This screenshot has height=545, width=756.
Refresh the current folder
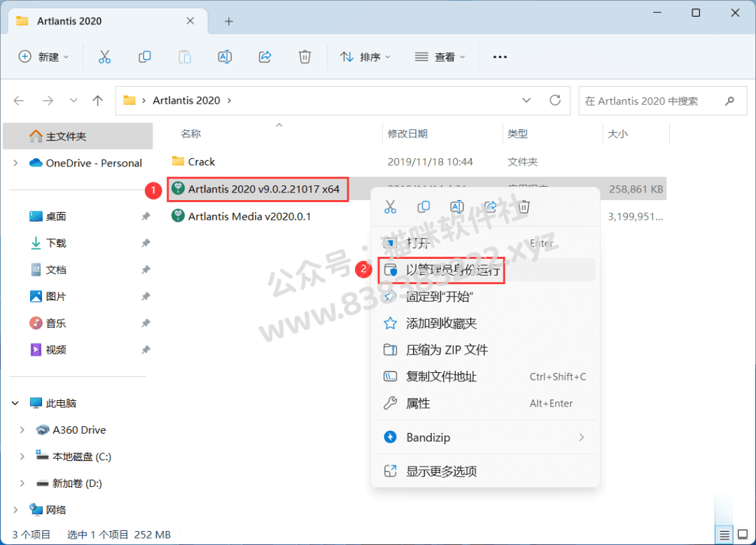[x=555, y=100]
